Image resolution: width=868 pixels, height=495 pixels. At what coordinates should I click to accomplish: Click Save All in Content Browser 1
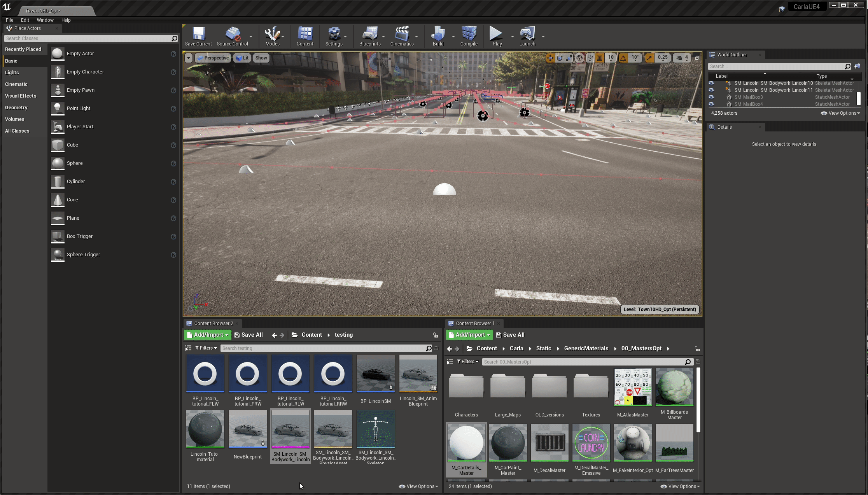(510, 334)
